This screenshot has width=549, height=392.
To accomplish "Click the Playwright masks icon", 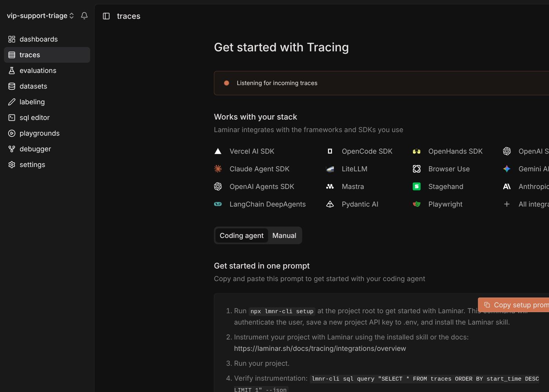I will click(417, 204).
